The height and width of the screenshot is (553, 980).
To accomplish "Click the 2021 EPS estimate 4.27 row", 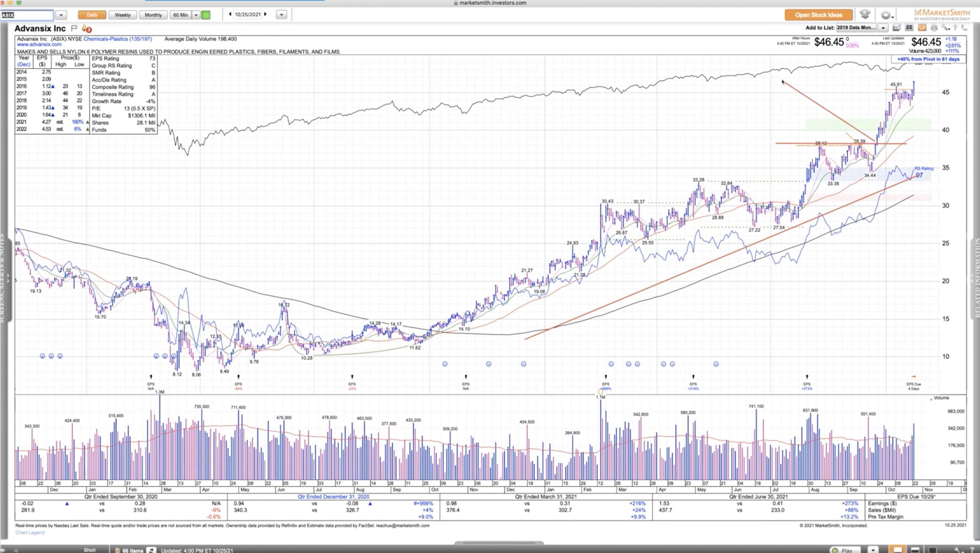I will [52, 122].
